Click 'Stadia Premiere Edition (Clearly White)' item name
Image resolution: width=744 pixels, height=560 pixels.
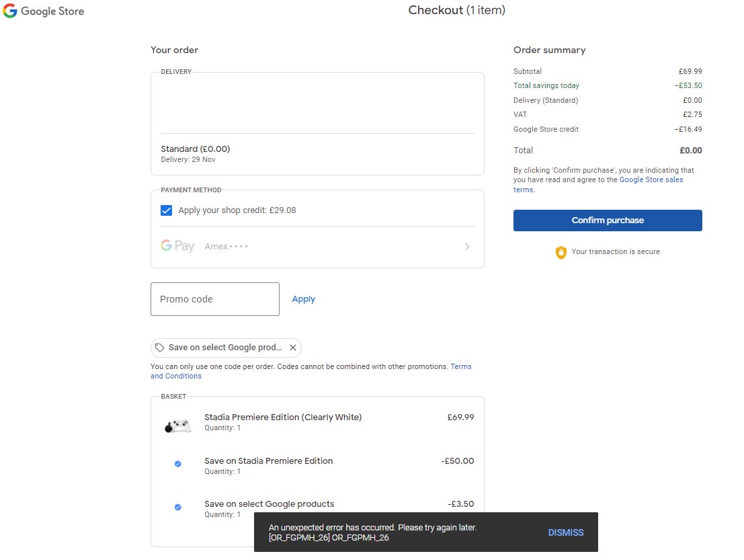pyautogui.click(x=283, y=417)
